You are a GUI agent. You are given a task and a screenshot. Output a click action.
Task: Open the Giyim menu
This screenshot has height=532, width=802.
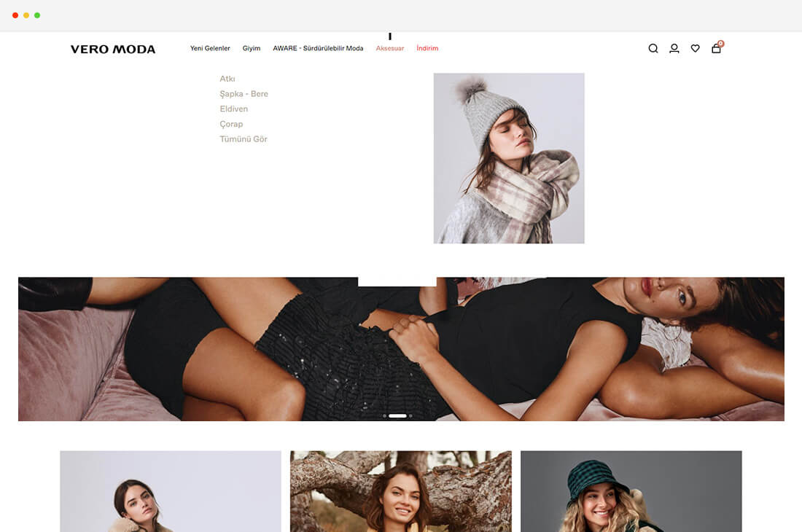(251, 48)
